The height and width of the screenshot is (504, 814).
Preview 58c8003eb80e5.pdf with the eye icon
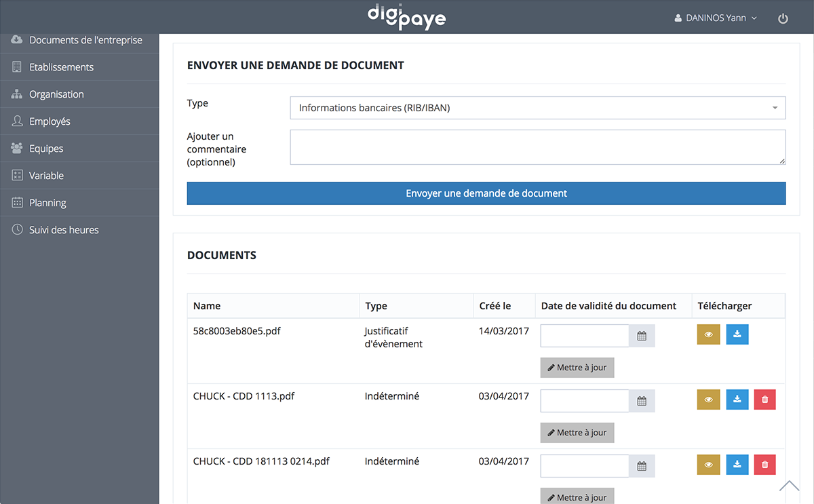pos(708,334)
